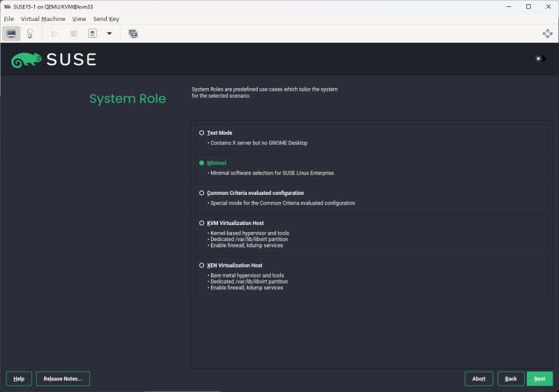The width and height of the screenshot is (559, 392).
Task: Select the Text Mode system role
Action: point(201,133)
